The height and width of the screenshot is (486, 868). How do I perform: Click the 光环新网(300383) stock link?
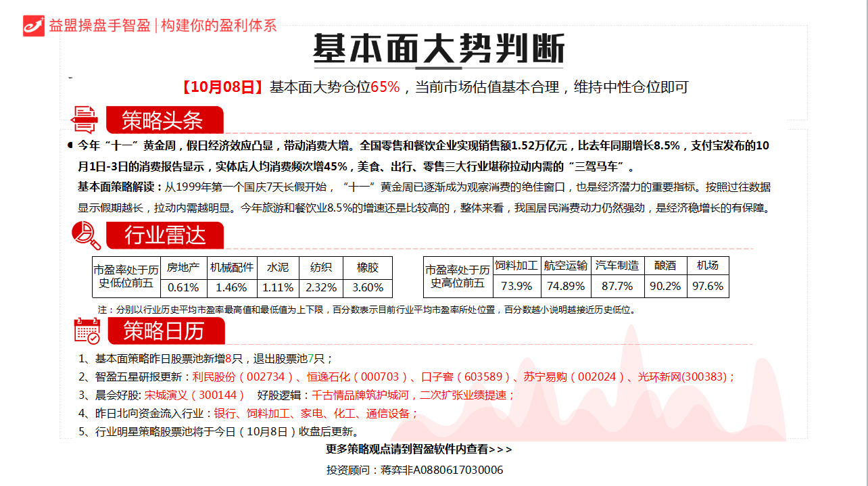tap(683, 377)
